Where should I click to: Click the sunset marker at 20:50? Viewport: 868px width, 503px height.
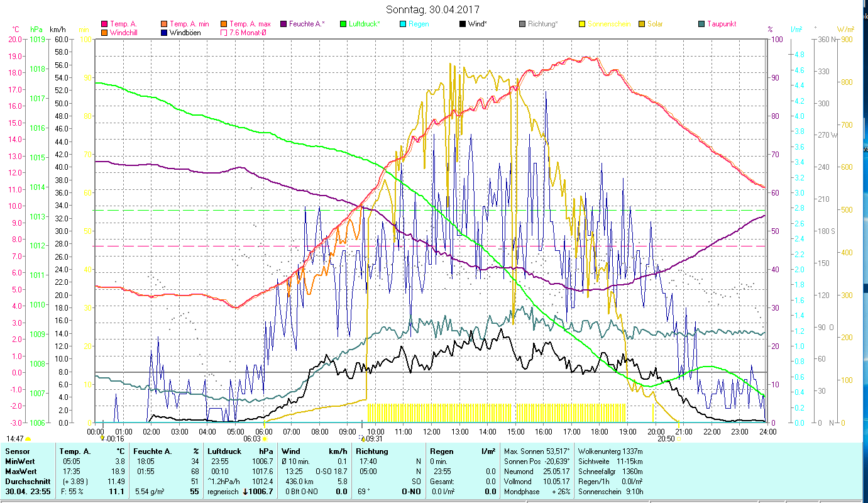tap(678, 439)
